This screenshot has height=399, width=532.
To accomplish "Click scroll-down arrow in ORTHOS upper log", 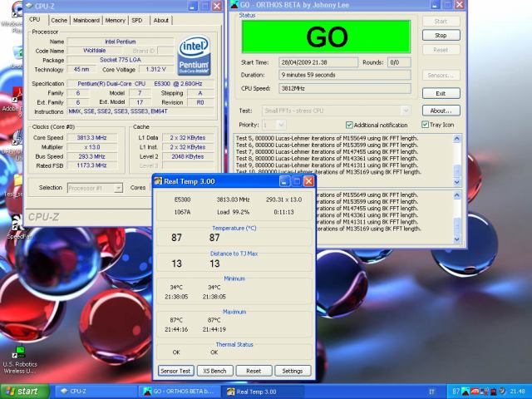I will pyautogui.click(x=457, y=182).
